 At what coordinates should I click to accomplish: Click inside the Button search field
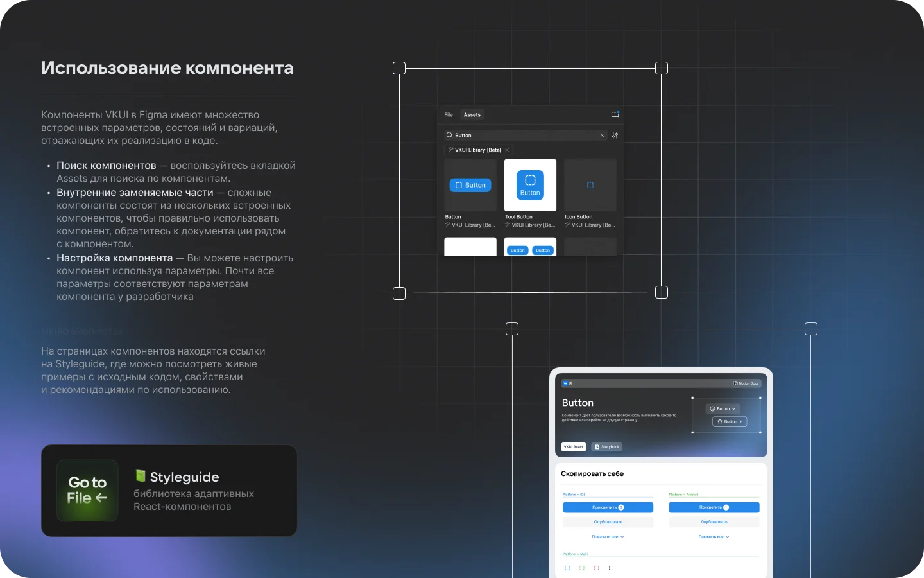click(513, 136)
